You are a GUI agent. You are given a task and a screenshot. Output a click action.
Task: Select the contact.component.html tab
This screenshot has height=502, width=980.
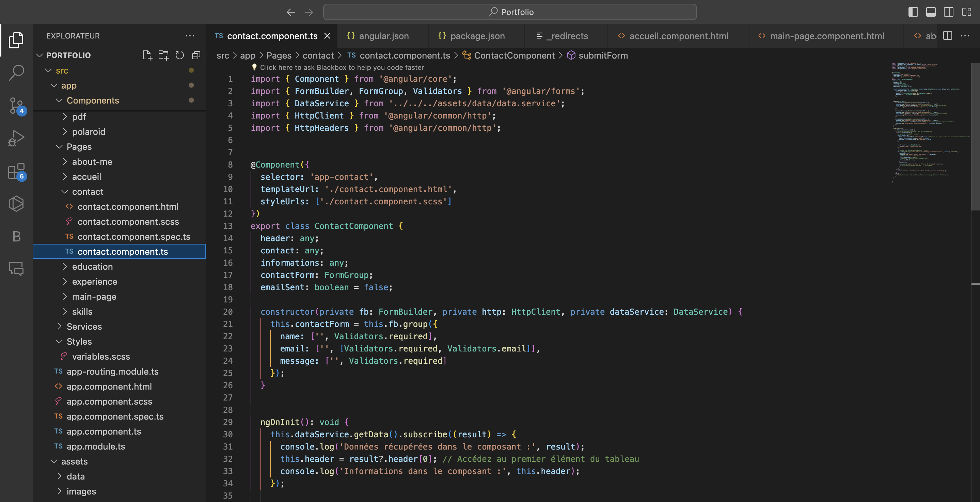pos(128,206)
